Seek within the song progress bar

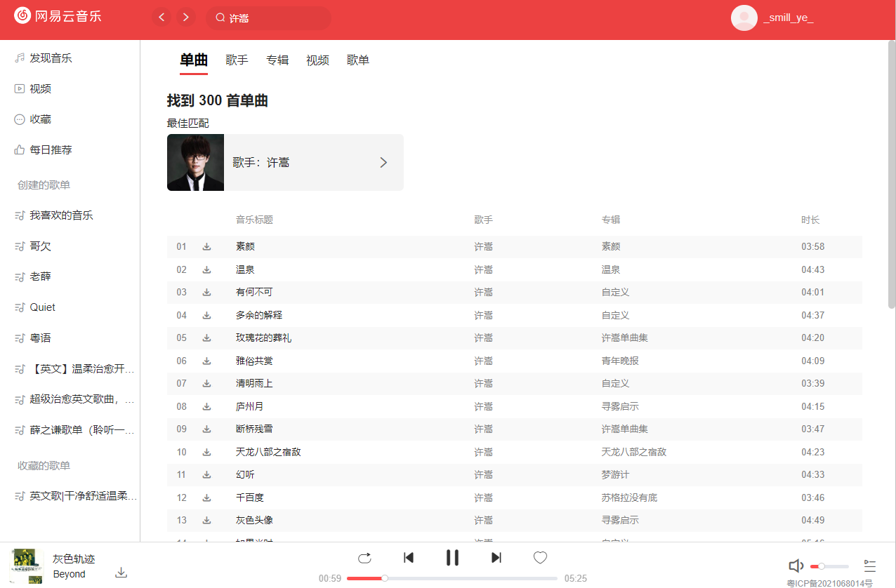click(x=452, y=578)
